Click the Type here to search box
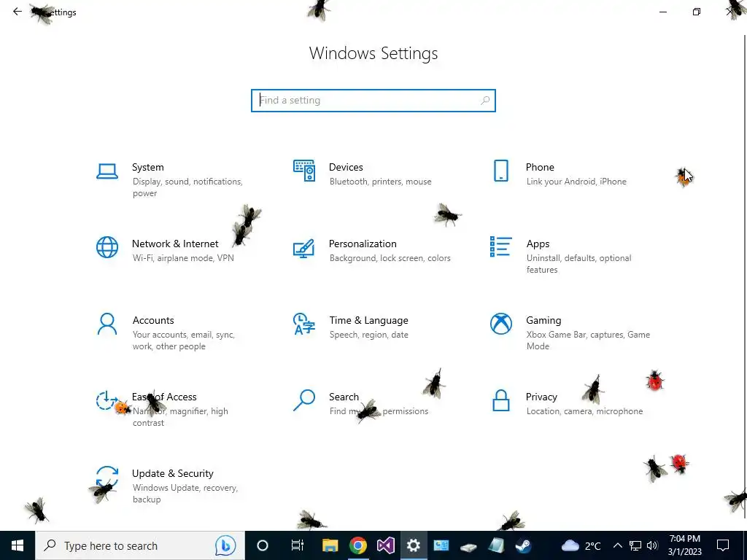 [140, 545]
